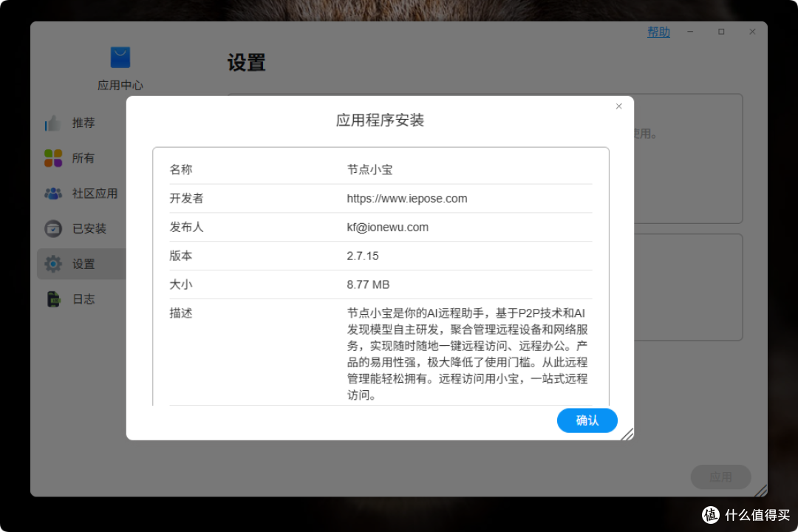Open the 推荐 sidebar item

[81, 123]
